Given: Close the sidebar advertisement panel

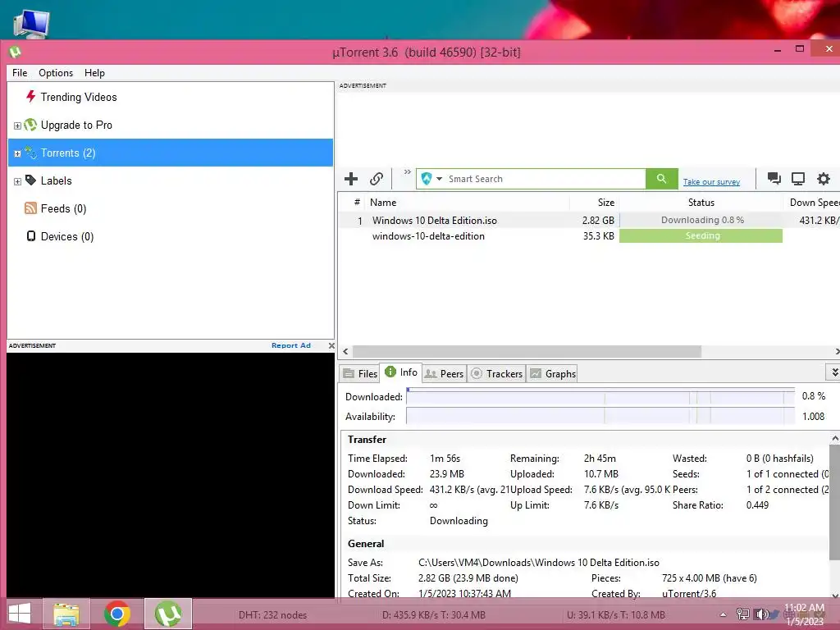Looking at the screenshot, I should pos(331,345).
